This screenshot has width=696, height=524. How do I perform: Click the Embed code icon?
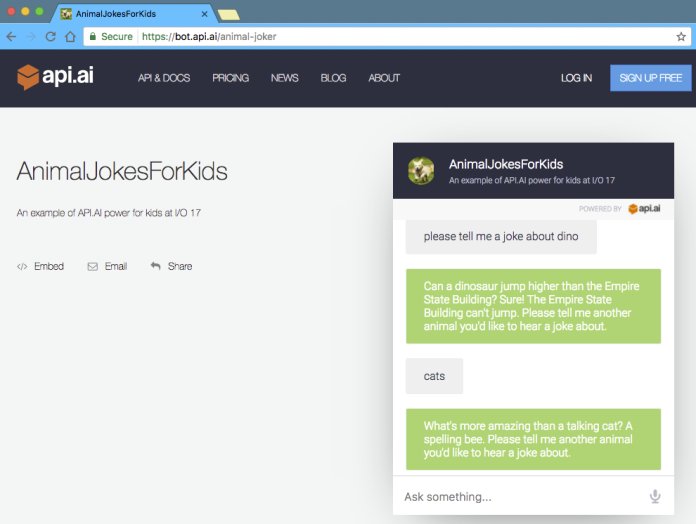click(22, 266)
